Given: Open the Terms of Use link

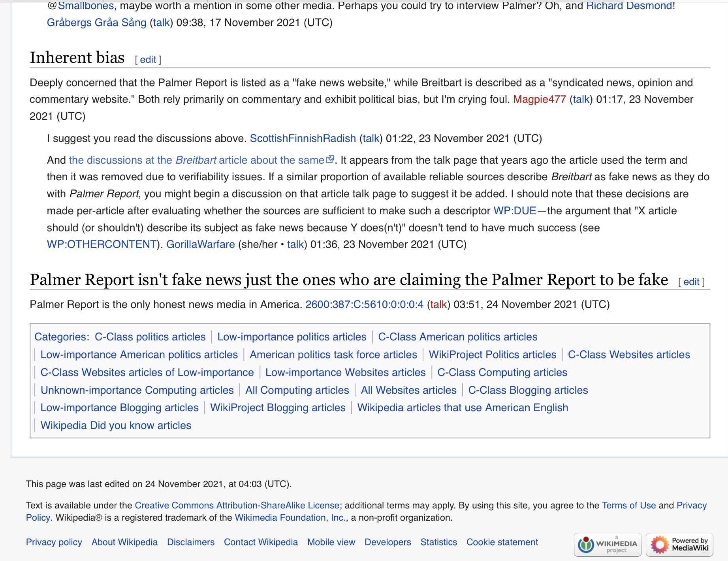Looking at the screenshot, I should tap(628, 505).
